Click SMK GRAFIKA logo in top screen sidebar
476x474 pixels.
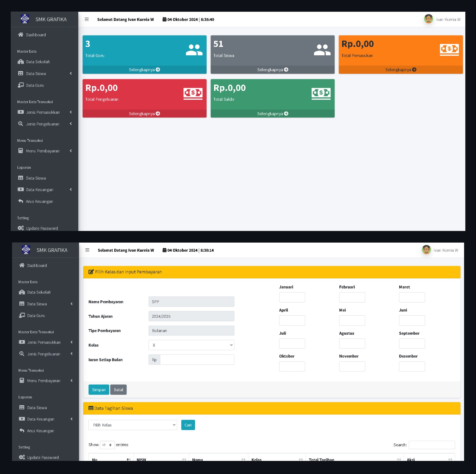pyautogui.click(x=25, y=19)
